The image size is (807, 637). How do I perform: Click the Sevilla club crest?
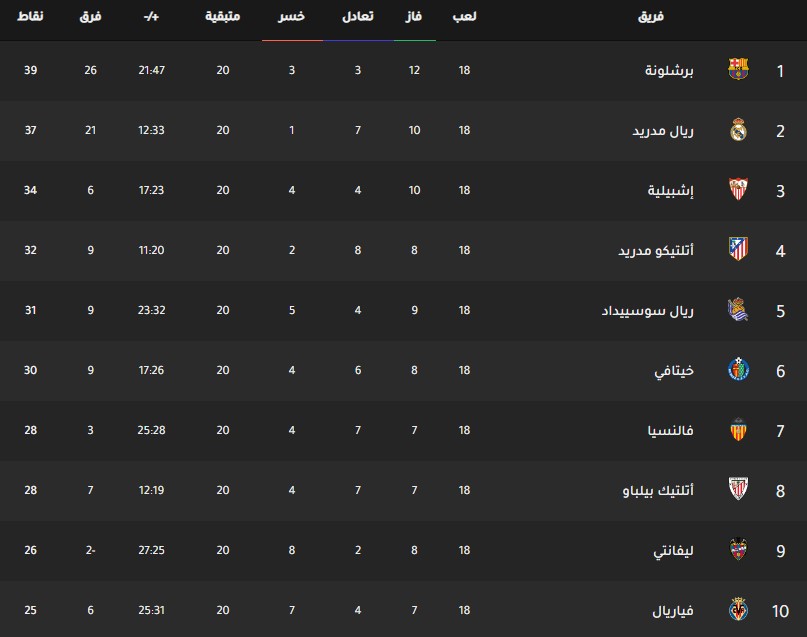pyautogui.click(x=738, y=189)
